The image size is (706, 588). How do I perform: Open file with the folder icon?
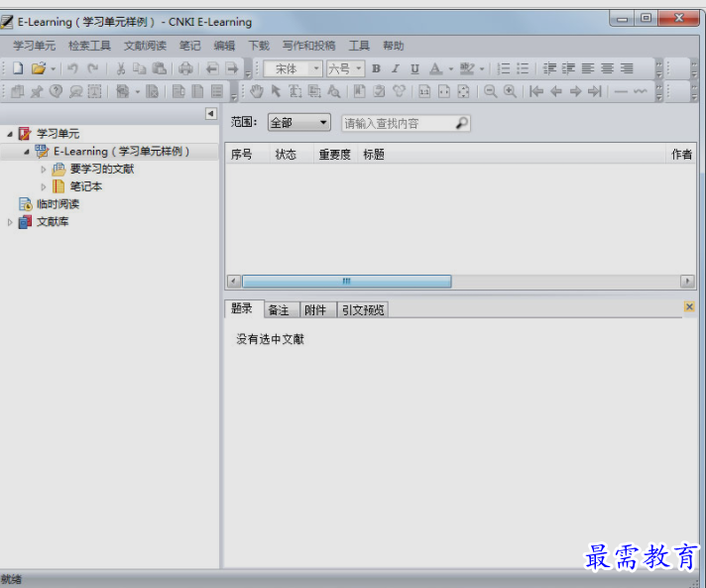tap(39, 68)
